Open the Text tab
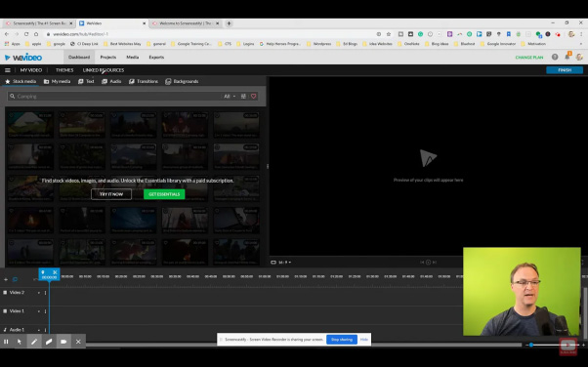The width and height of the screenshot is (588, 368). pyautogui.click(x=86, y=81)
